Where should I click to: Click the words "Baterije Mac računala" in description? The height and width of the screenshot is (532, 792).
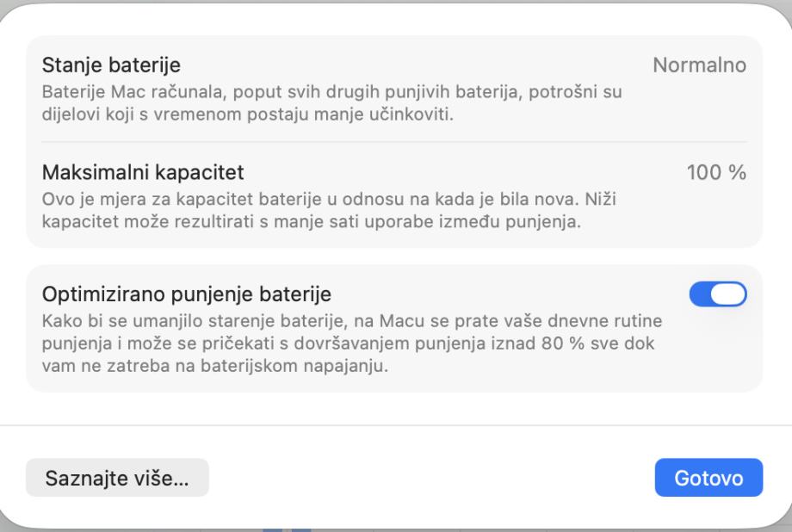[121, 91]
